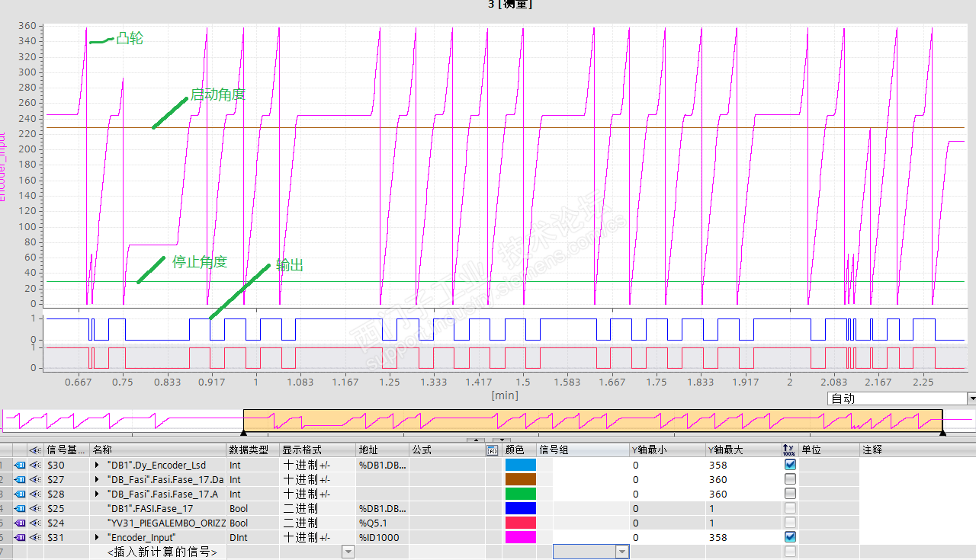Click the Y-axis max 360 cell in $27 row
This screenshot has height=560, width=976.
(744, 479)
